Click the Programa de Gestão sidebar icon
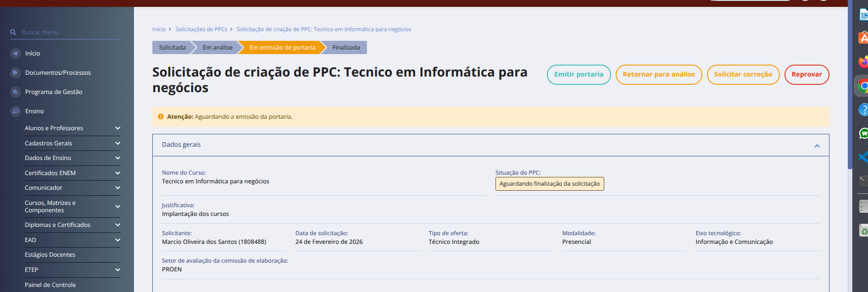868x292 pixels. point(16,92)
